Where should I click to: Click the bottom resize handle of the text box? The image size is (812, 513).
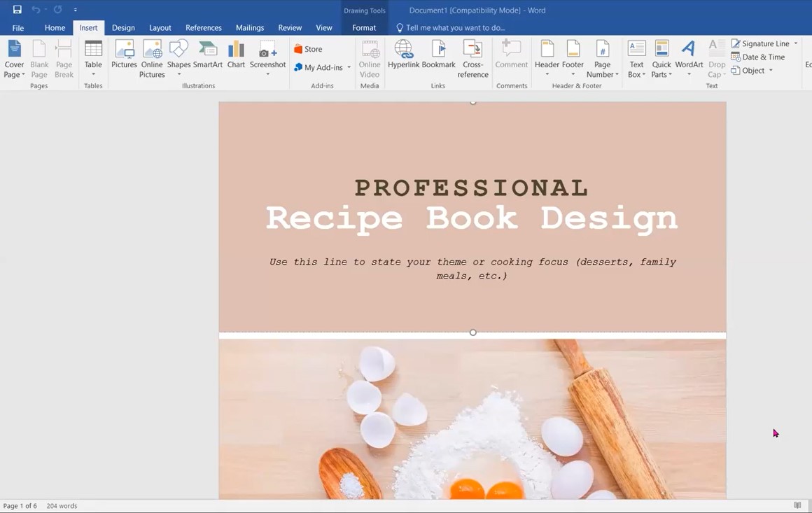click(x=473, y=332)
